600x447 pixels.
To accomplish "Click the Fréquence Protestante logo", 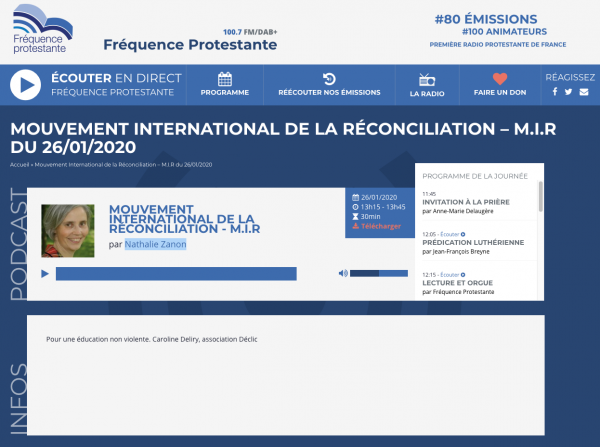I will coord(42,29).
